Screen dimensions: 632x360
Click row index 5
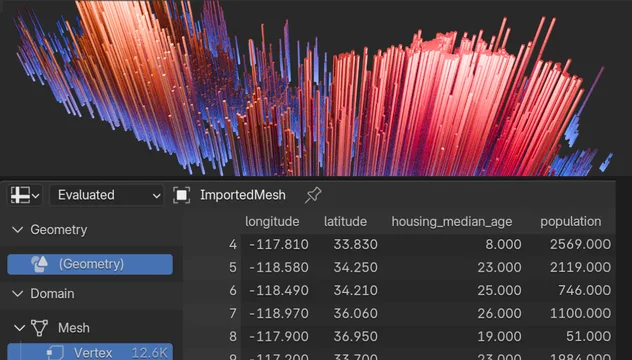click(x=233, y=267)
